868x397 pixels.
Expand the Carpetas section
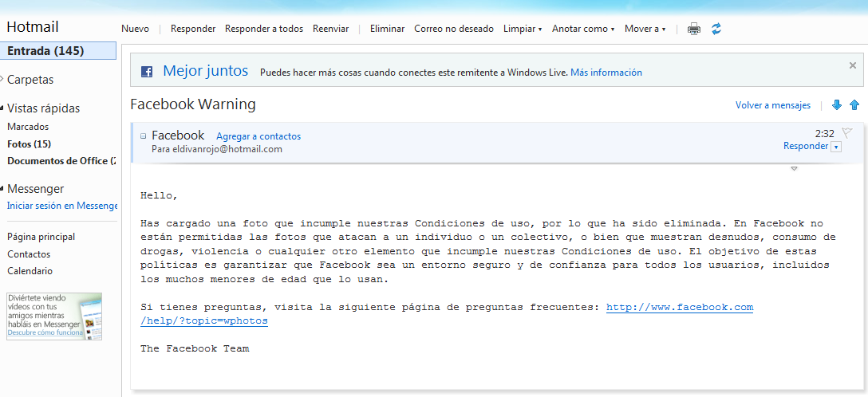pyautogui.click(x=2, y=79)
